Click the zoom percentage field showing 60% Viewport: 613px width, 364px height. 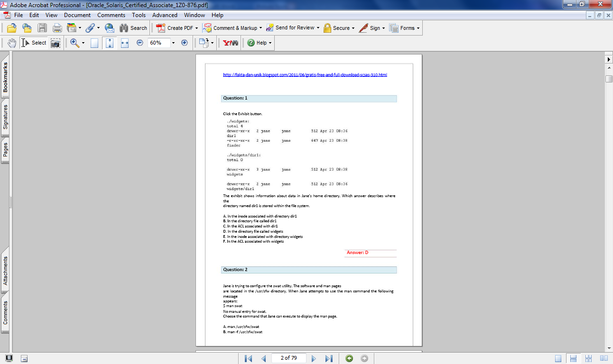pos(158,43)
